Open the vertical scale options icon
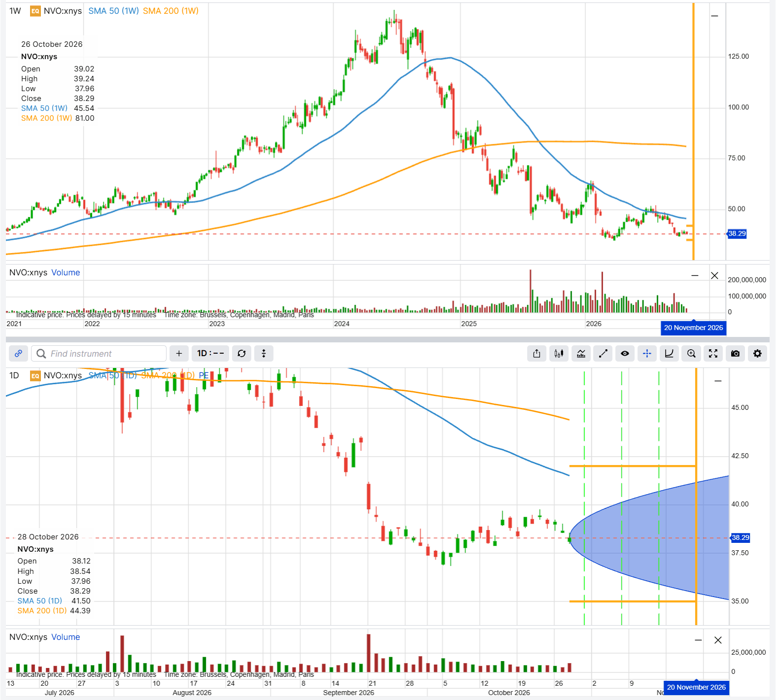The height and width of the screenshot is (700, 776). [264, 353]
